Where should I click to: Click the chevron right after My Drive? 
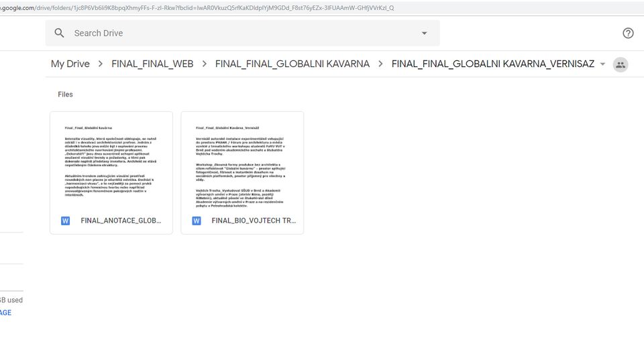pos(101,64)
